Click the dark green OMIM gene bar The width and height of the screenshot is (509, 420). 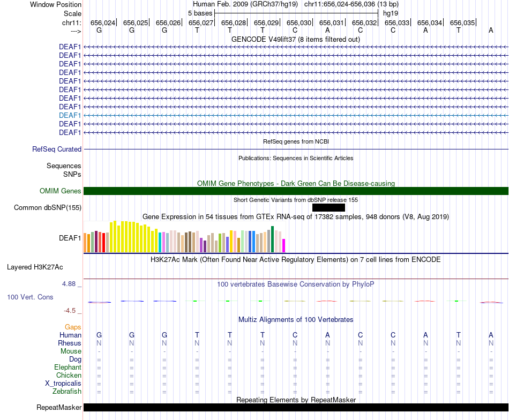click(x=296, y=191)
